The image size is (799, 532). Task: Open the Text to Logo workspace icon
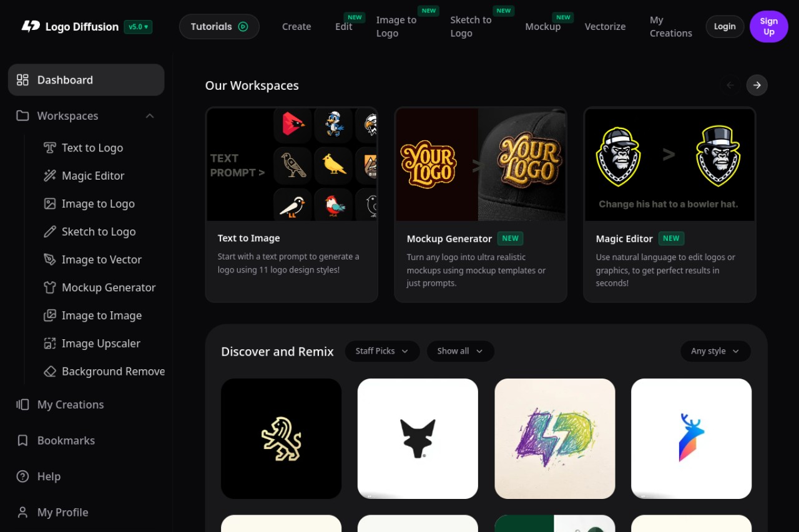(x=49, y=148)
